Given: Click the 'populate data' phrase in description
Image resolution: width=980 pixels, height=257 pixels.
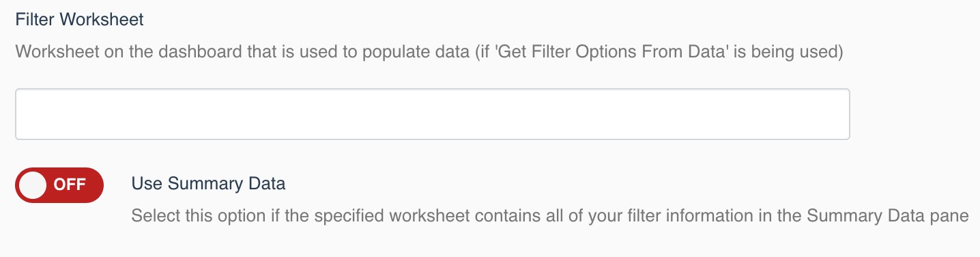Looking at the screenshot, I should point(415,53).
